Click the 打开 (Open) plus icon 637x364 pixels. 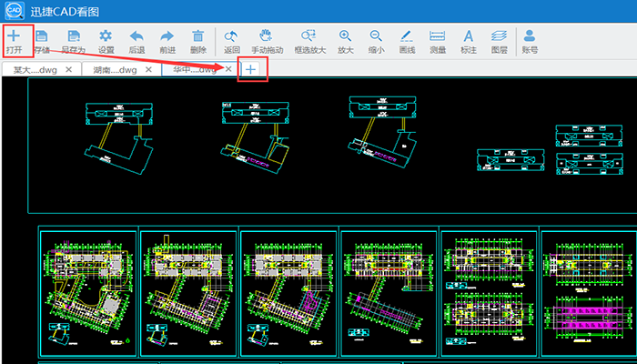pyautogui.click(x=14, y=36)
